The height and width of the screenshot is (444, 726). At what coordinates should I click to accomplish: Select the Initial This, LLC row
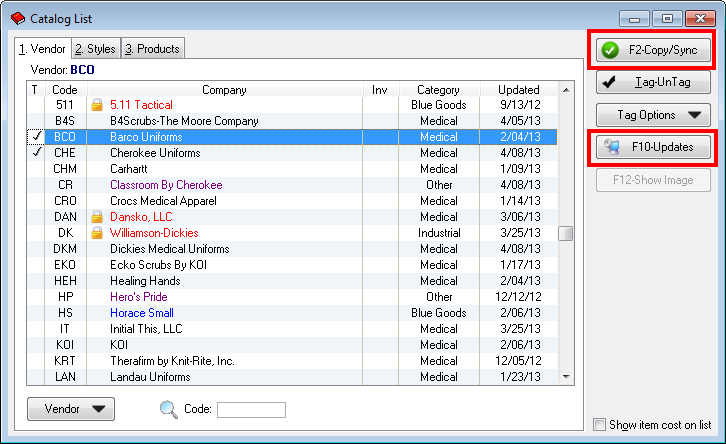click(x=292, y=329)
